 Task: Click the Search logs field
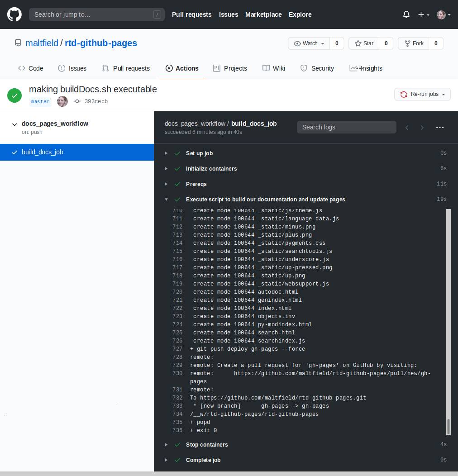(346, 127)
